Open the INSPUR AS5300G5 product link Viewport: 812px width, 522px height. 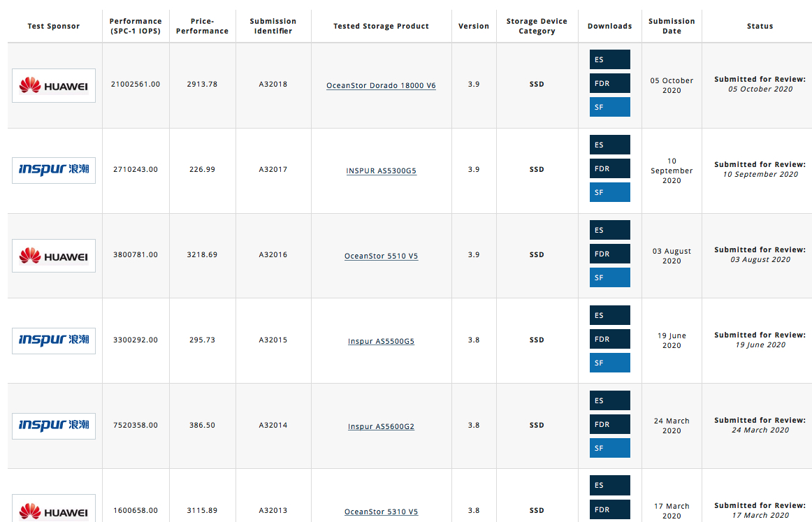[381, 171]
